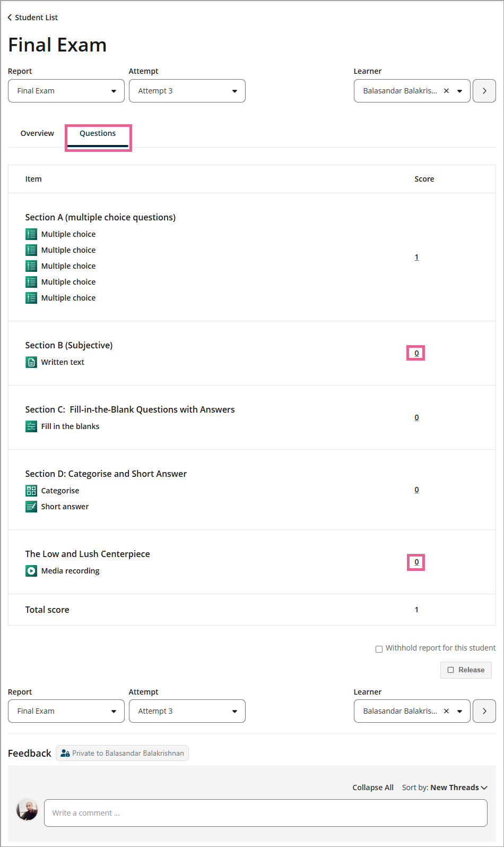Screen dimensions: 504x847
Task: Click the Fill in the blanks icon
Action: tap(31, 426)
